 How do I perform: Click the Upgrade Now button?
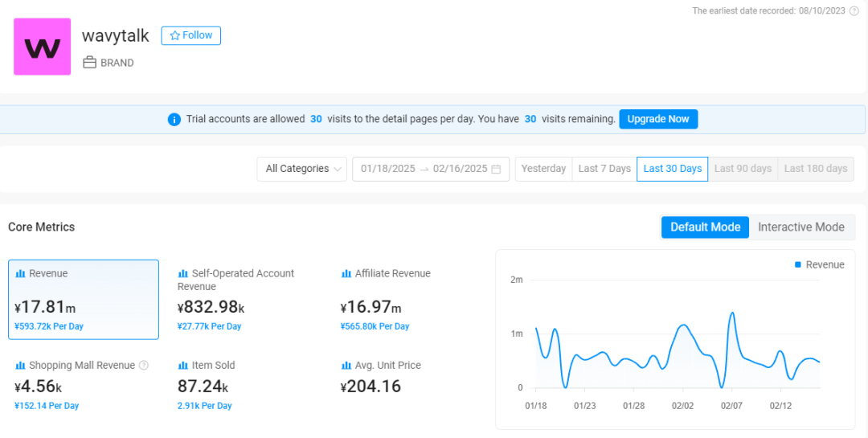658,119
